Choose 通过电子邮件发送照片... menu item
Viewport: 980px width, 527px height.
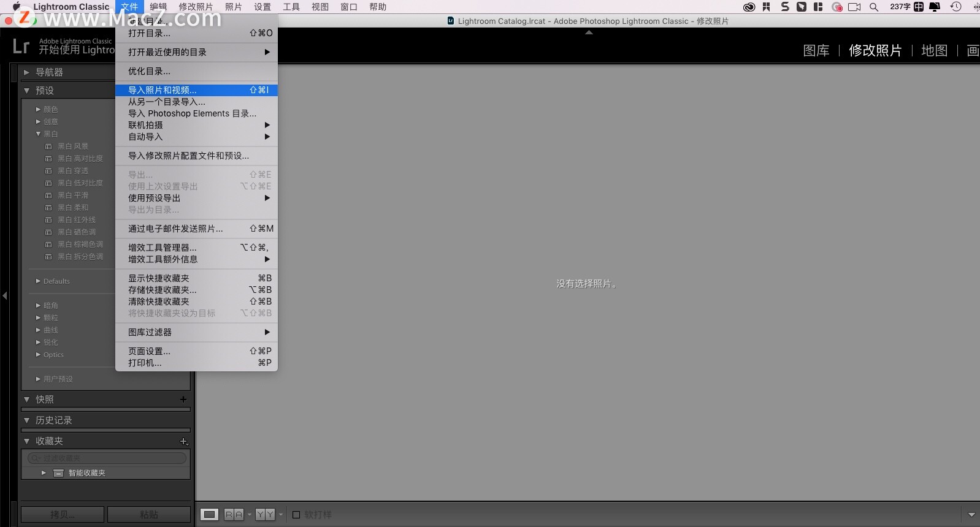196,229
